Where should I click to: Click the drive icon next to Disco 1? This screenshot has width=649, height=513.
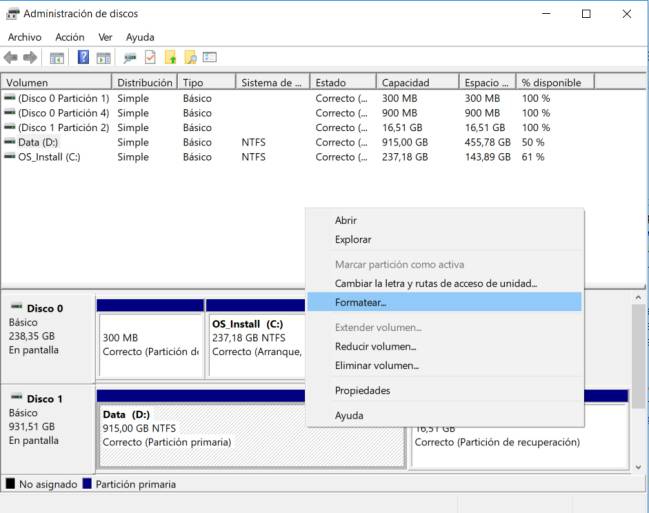(17, 397)
